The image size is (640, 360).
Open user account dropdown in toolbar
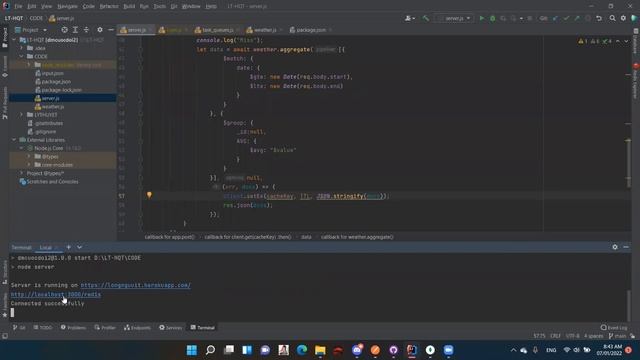[x=409, y=18]
